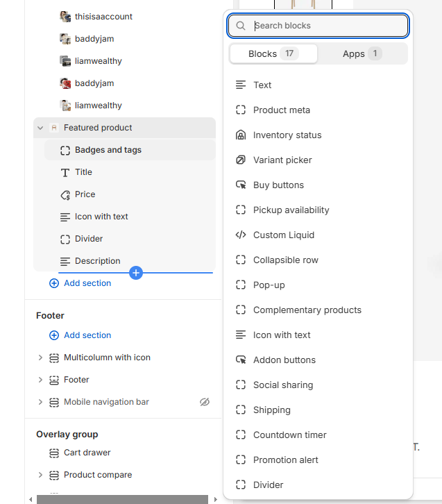Add the Complementary products block
Screen dimensions: 442x504
click(x=318, y=310)
